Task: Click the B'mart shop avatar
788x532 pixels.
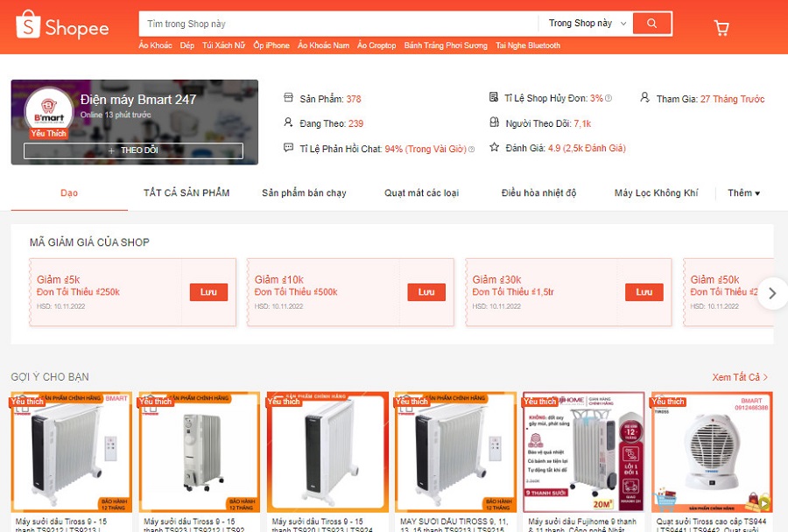Action: pyautogui.click(x=49, y=110)
